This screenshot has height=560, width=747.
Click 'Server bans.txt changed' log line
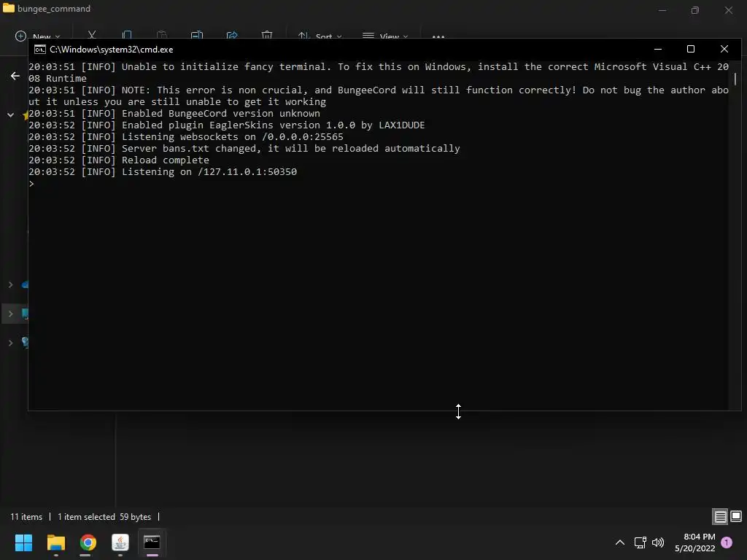[244, 149]
